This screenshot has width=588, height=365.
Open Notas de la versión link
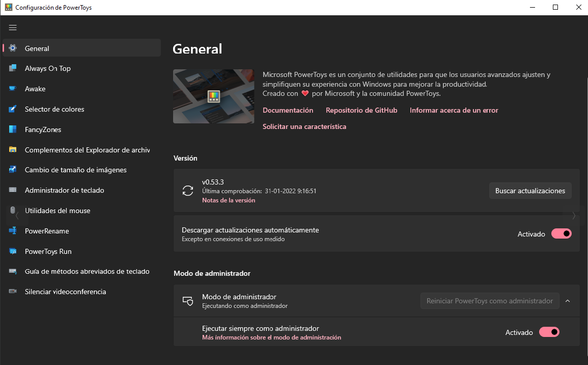point(229,200)
